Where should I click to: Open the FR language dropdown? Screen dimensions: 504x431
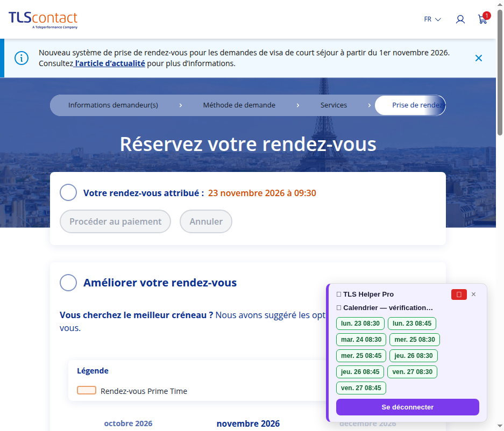(x=432, y=19)
